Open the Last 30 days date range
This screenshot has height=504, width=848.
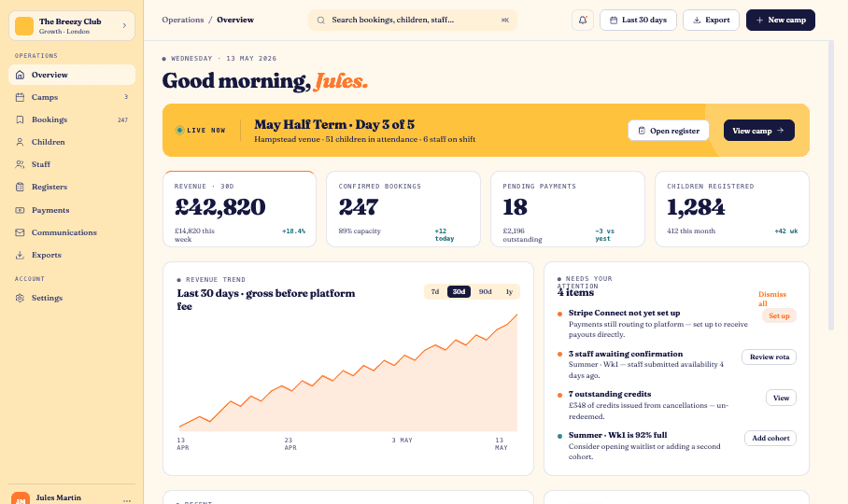click(x=638, y=20)
